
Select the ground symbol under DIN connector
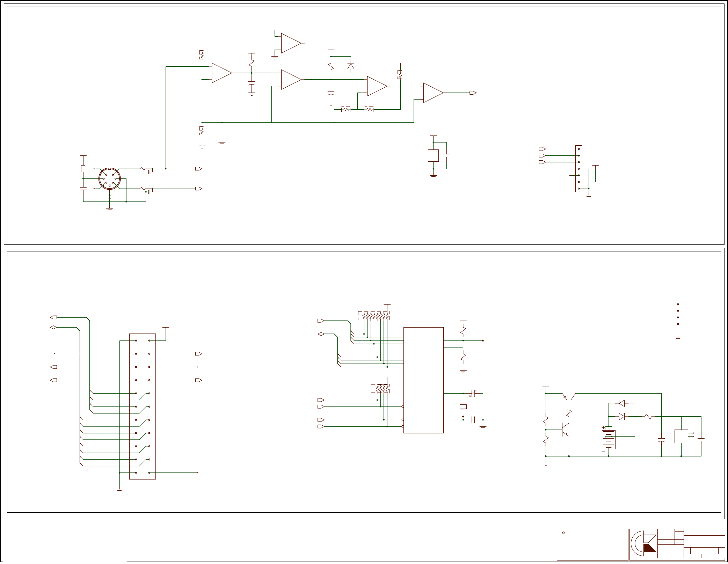coord(109,209)
